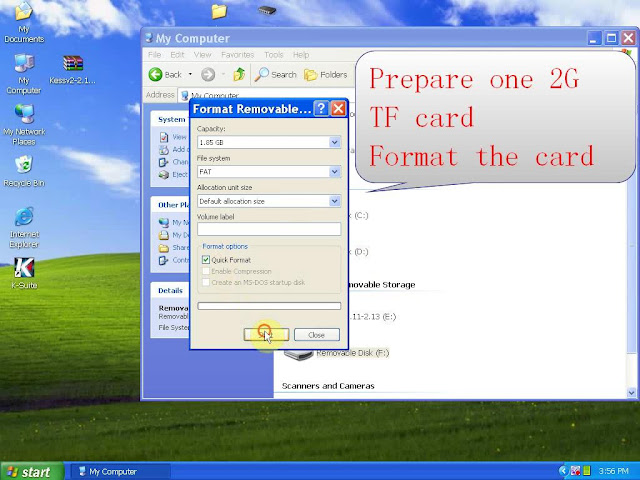The height and width of the screenshot is (480, 640).
Task: Open the Tools menu
Action: pyautogui.click(x=273, y=55)
